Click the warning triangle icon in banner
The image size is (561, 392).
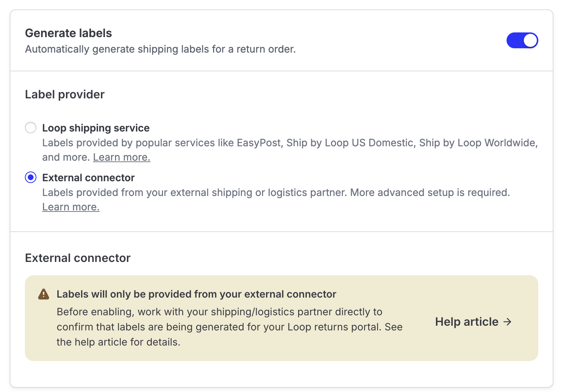(44, 294)
